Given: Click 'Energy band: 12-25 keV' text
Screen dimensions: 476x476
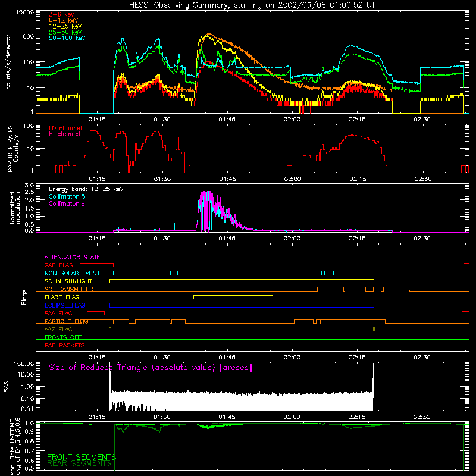Looking at the screenshot, I should (x=86, y=189).
